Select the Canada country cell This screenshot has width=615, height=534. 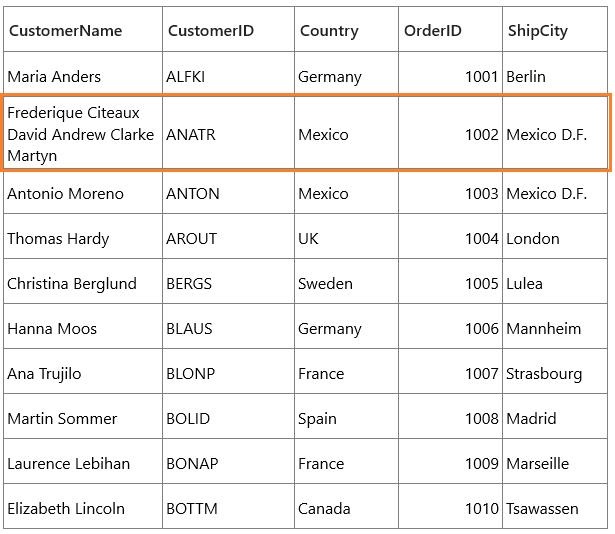(346, 507)
